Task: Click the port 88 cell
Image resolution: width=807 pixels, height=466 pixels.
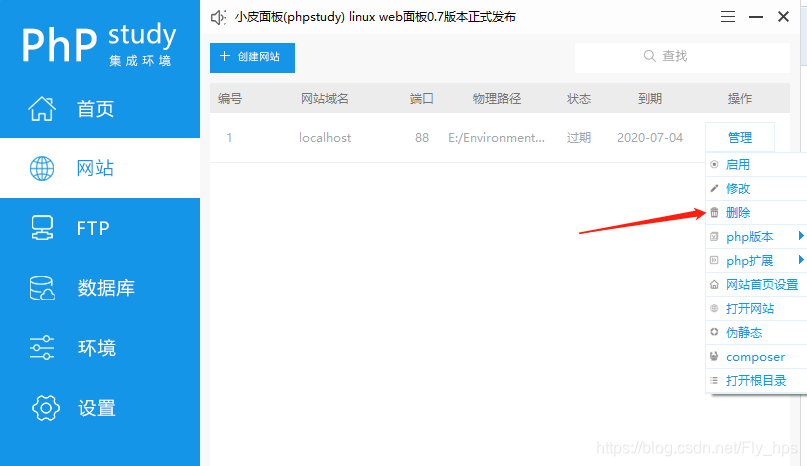Action: (x=422, y=137)
